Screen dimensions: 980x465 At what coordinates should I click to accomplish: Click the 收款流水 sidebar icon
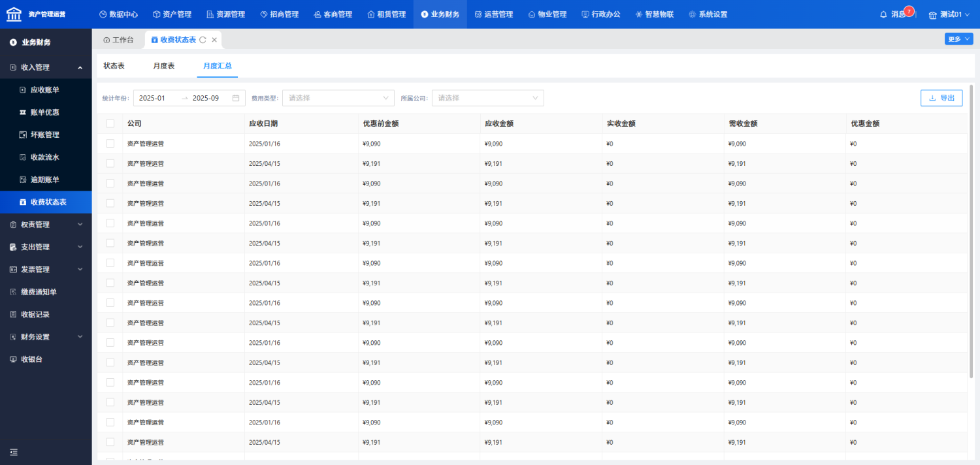click(23, 157)
